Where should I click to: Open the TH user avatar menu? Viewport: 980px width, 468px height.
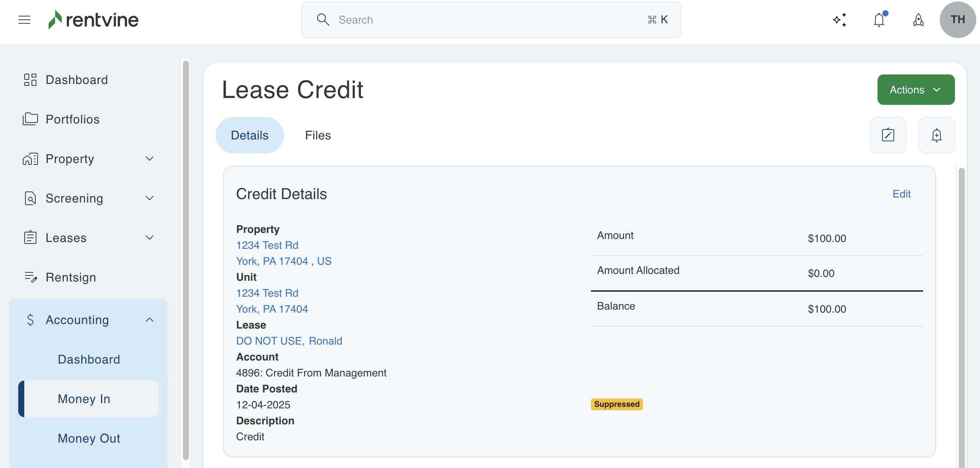(957, 19)
